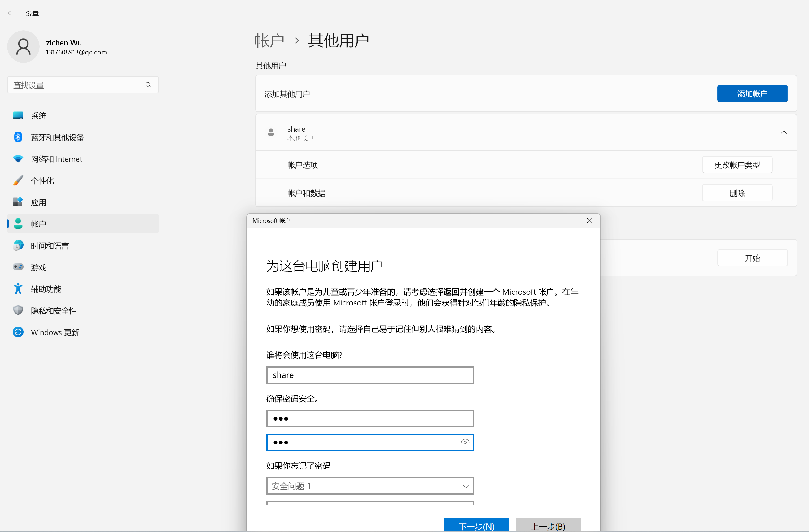Click the back arrow in Settings header
Viewport: 809px width, 532px height.
(x=11, y=13)
